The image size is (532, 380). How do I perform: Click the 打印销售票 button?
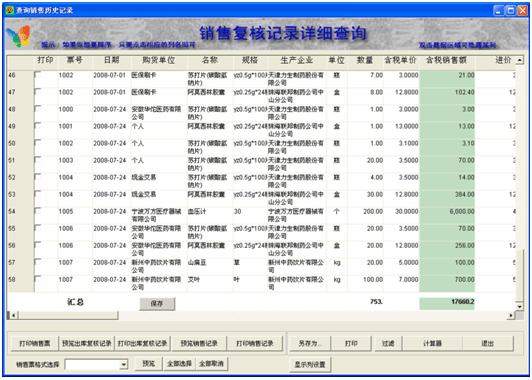tap(35, 343)
